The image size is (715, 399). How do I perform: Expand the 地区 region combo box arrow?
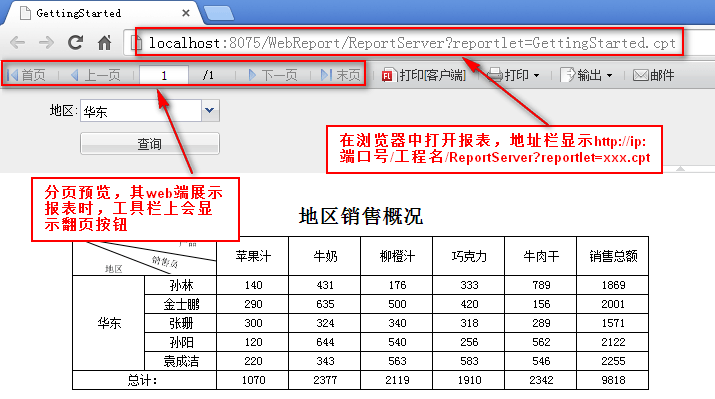[210, 110]
